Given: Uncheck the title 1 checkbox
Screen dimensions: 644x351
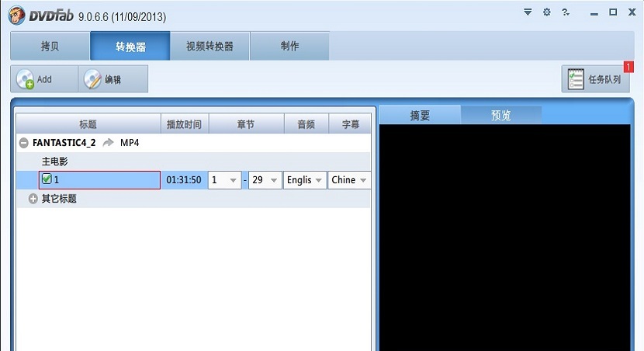Looking at the screenshot, I should point(47,179).
